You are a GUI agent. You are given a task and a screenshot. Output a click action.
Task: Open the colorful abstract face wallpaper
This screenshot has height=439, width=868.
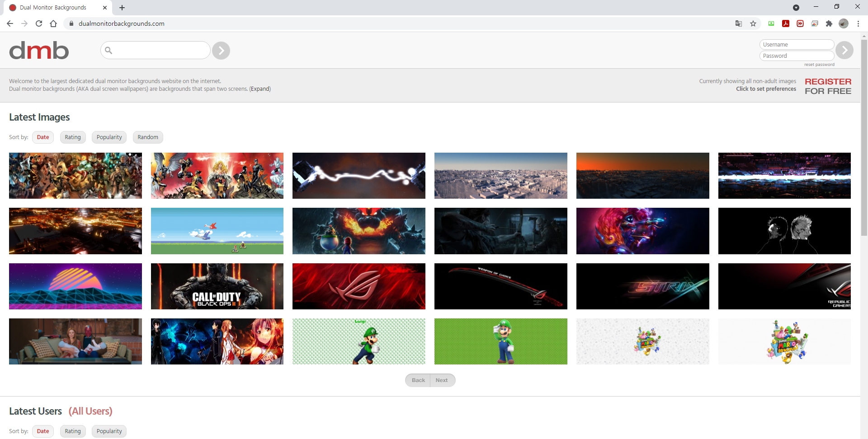click(642, 231)
